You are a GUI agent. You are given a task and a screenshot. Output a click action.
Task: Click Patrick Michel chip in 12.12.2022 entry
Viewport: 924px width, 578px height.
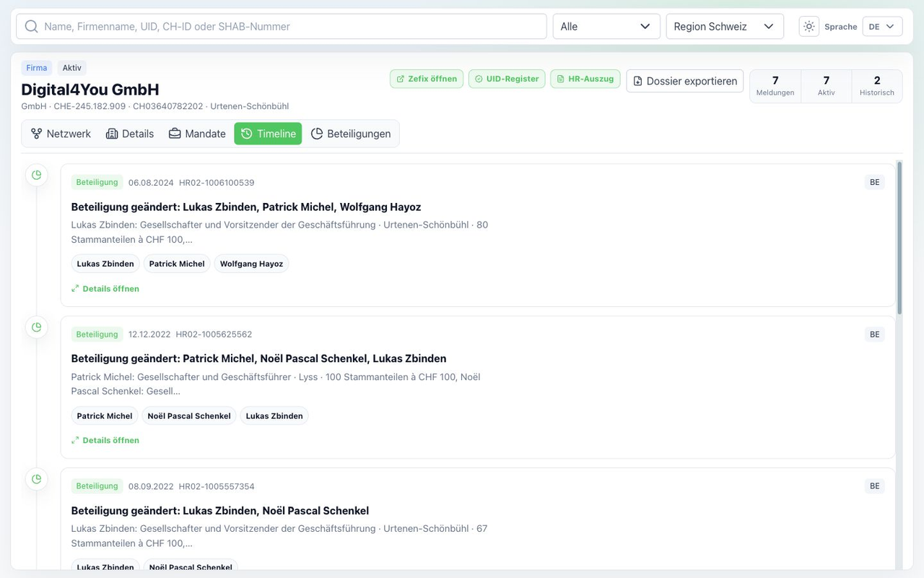click(x=105, y=415)
